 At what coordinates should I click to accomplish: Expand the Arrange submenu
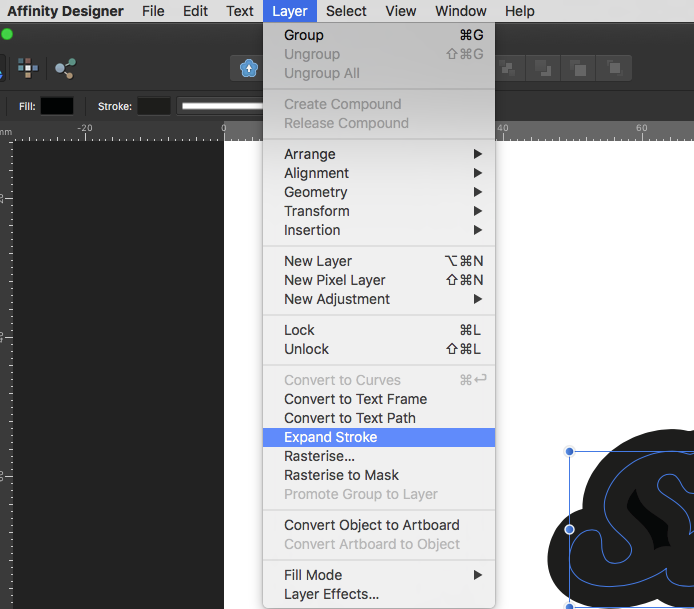379,154
